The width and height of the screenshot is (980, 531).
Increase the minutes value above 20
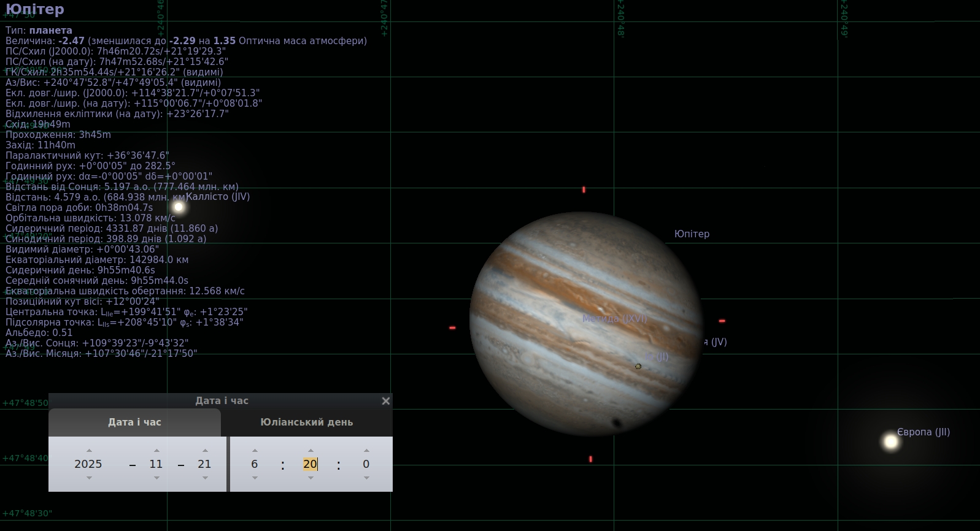click(x=311, y=451)
